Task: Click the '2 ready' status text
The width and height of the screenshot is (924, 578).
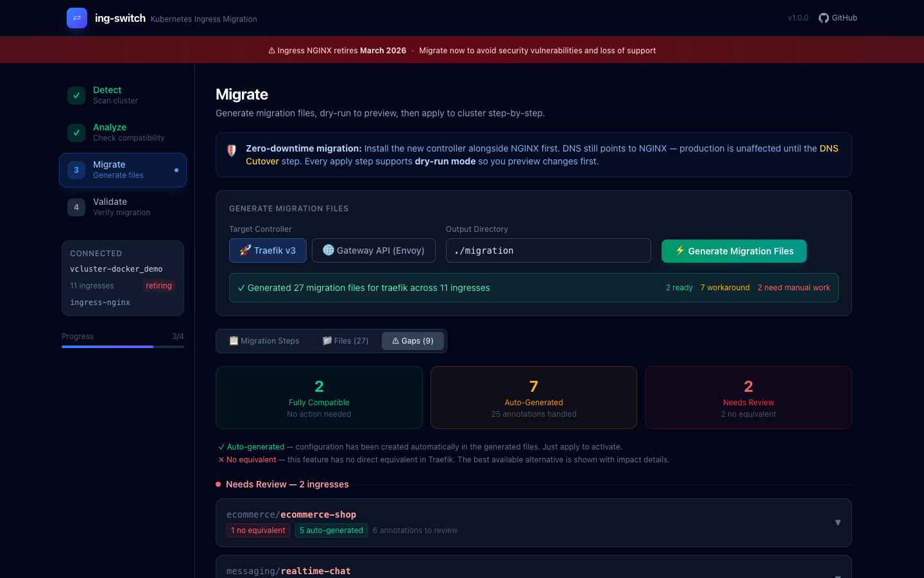Action: [679, 288]
